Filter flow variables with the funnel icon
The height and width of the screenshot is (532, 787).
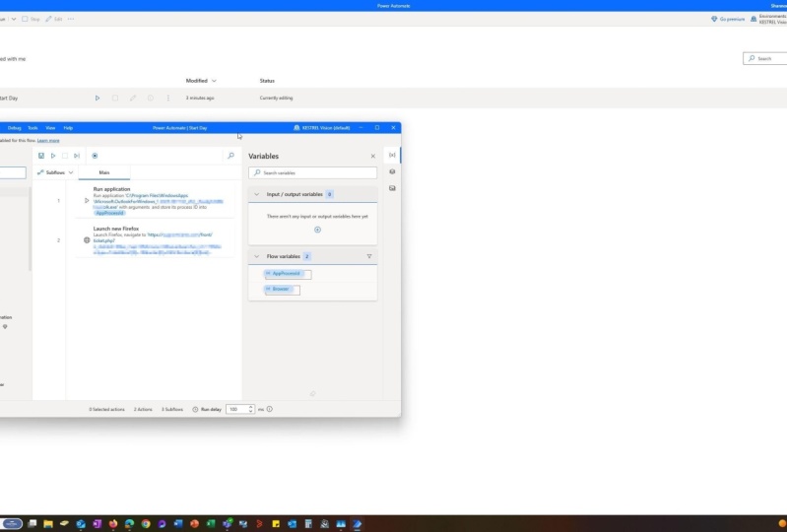point(369,256)
